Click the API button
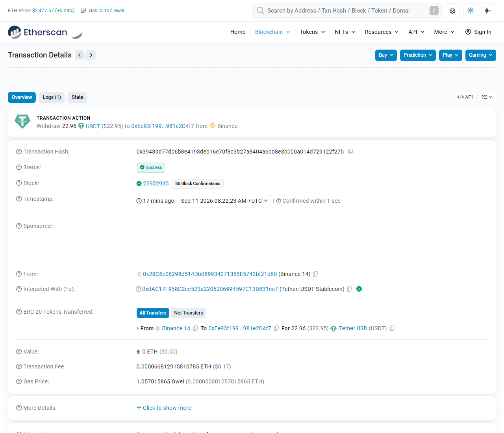 pyautogui.click(x=465, y=97)
